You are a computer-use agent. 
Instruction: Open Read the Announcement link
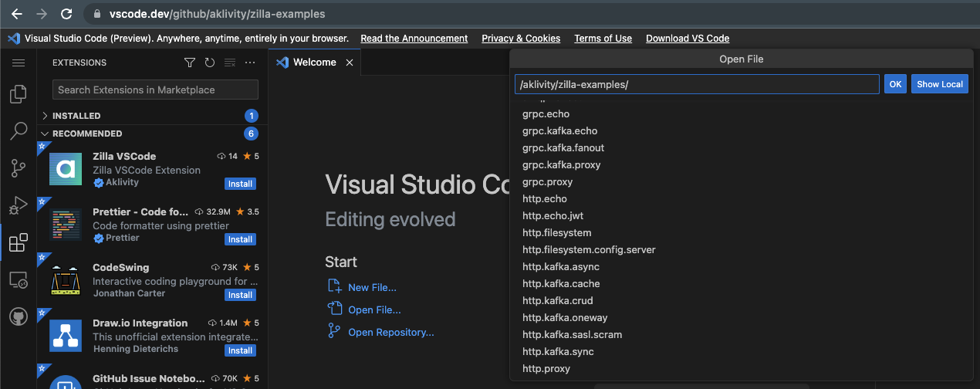pos(414,39)
